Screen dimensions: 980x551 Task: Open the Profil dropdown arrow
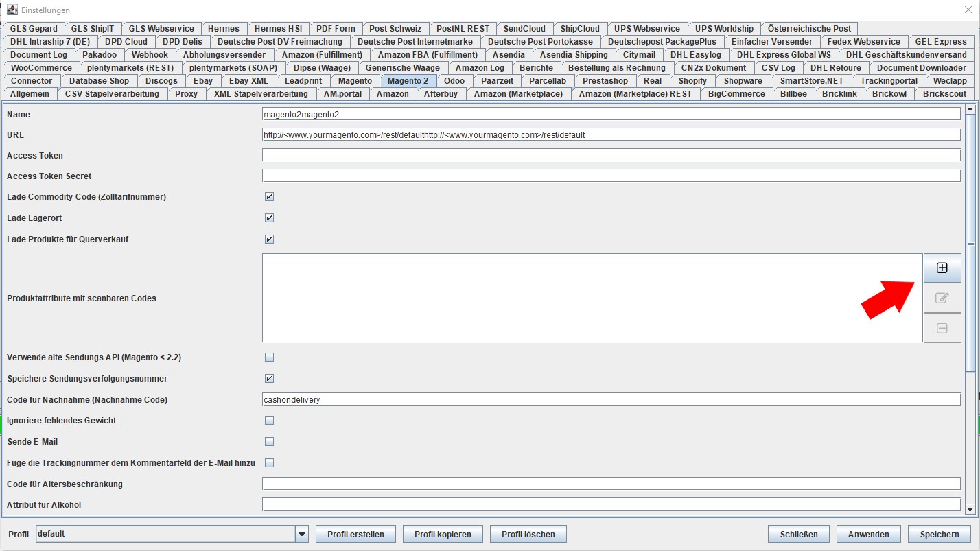point(301,534)
